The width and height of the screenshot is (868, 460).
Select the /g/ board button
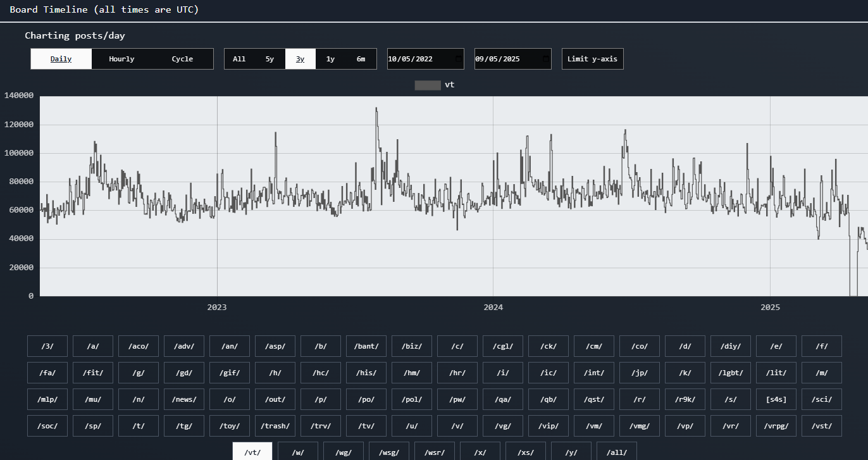click(139, 373)
